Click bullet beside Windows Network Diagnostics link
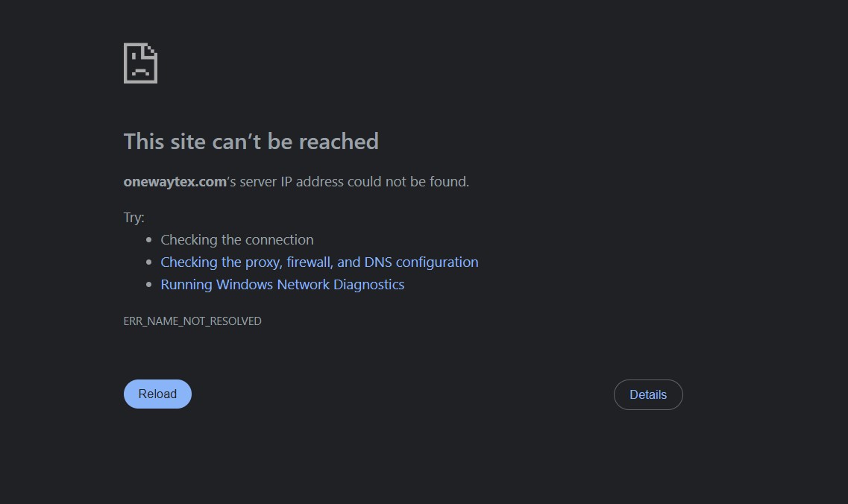Screen dimensions: 848x504 148,285
